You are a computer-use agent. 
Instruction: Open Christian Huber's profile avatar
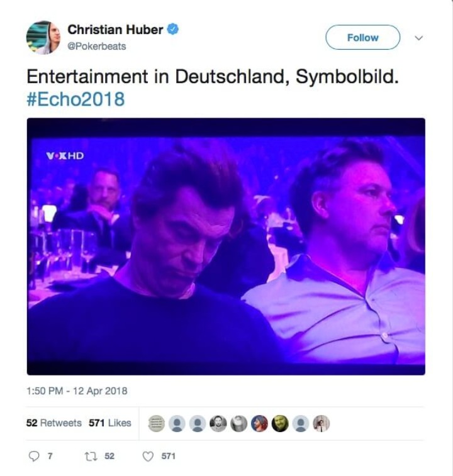[x=43, y=38]
